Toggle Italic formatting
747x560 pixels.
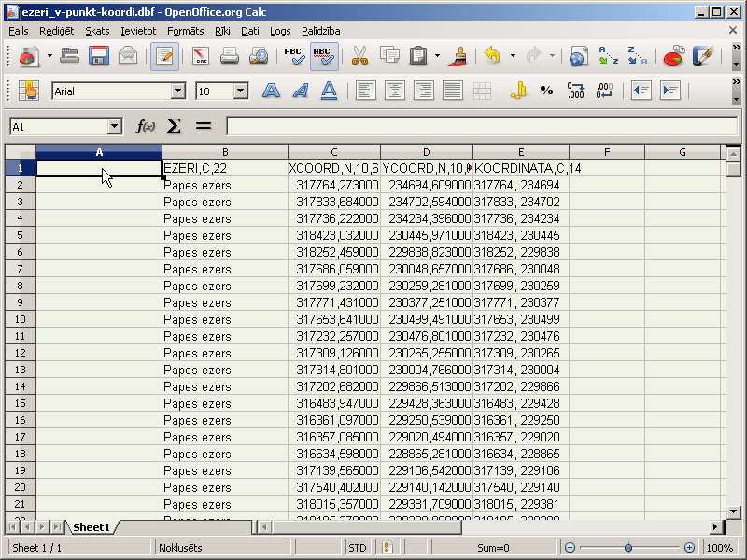click(300, 91)
